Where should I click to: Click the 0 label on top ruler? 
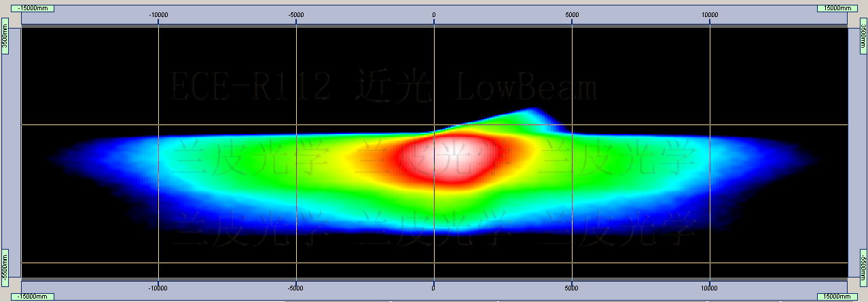tap(433, 14)
